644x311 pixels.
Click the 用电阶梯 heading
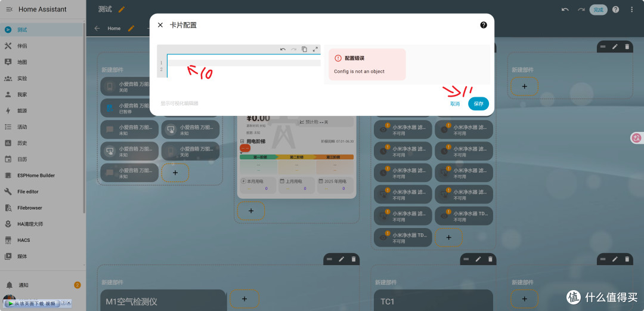tap(256, 141)
